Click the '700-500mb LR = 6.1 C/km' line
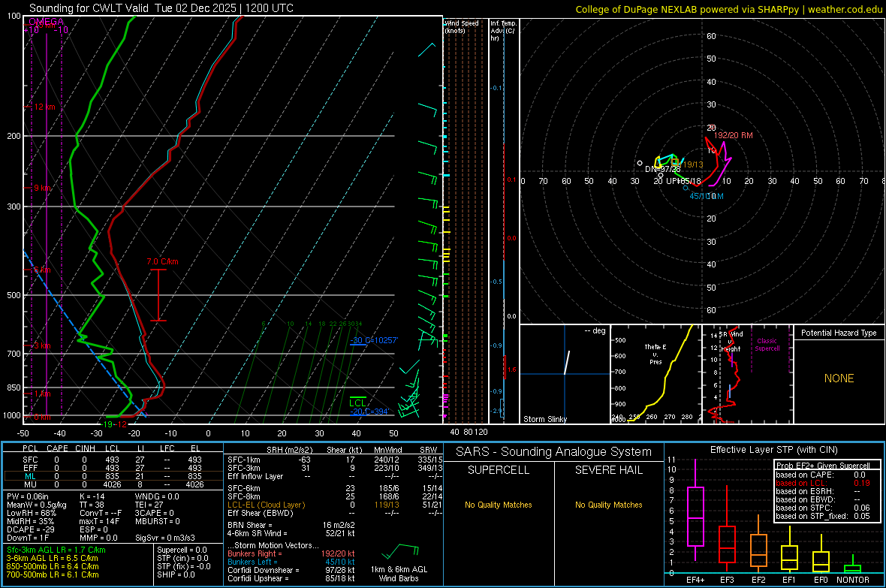Image resolution: width=886 pixels, height=588 pixels. [53, 574]
